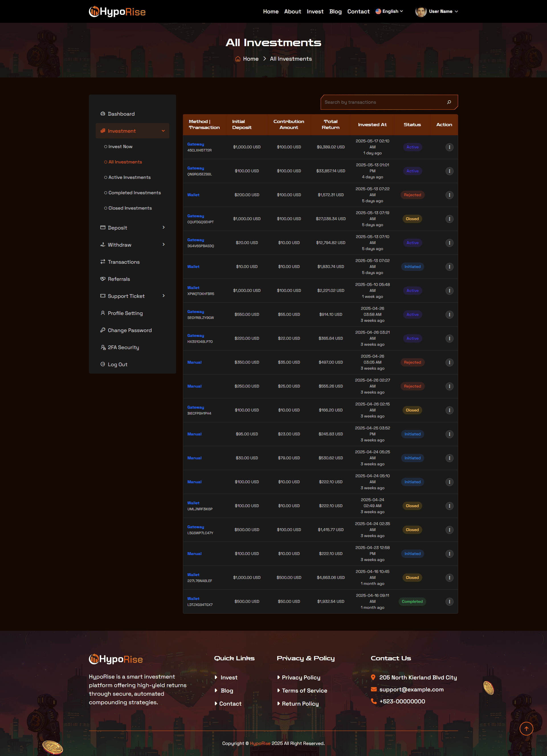Click the user avatar picture
Viewport: 547px width, 756px height.
pyautogui.click(x=421, y=12)
